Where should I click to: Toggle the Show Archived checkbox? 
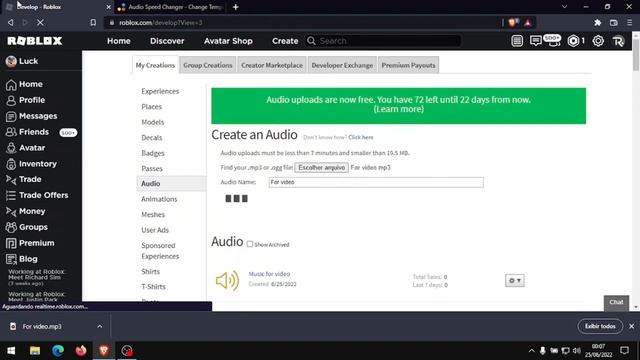[x=250, y=244]
